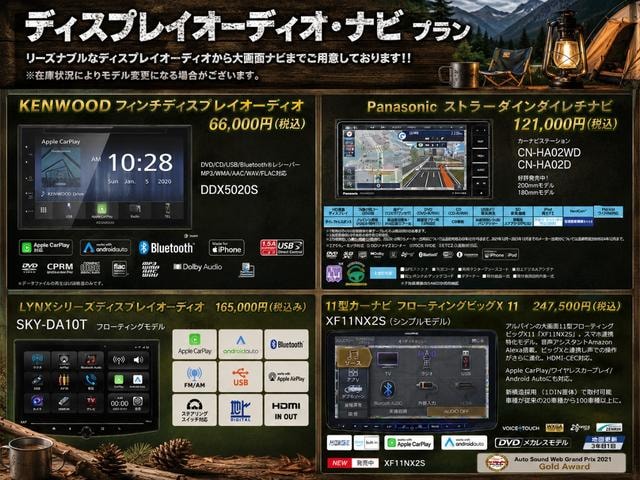Viewport: 640px width, 480px height.
Task: Click the Apple CarPlay badge under KENWOOD
Action: pos(46,247)
